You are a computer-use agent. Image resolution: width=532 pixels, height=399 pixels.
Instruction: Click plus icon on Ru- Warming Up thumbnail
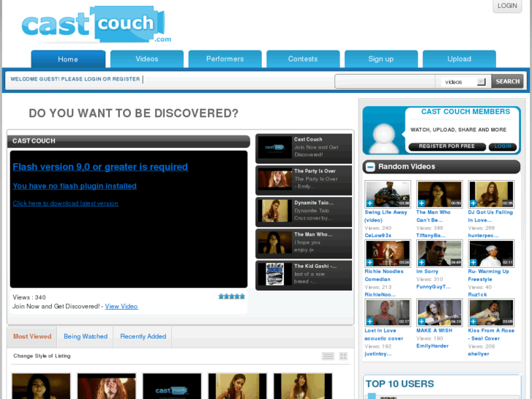473,262
